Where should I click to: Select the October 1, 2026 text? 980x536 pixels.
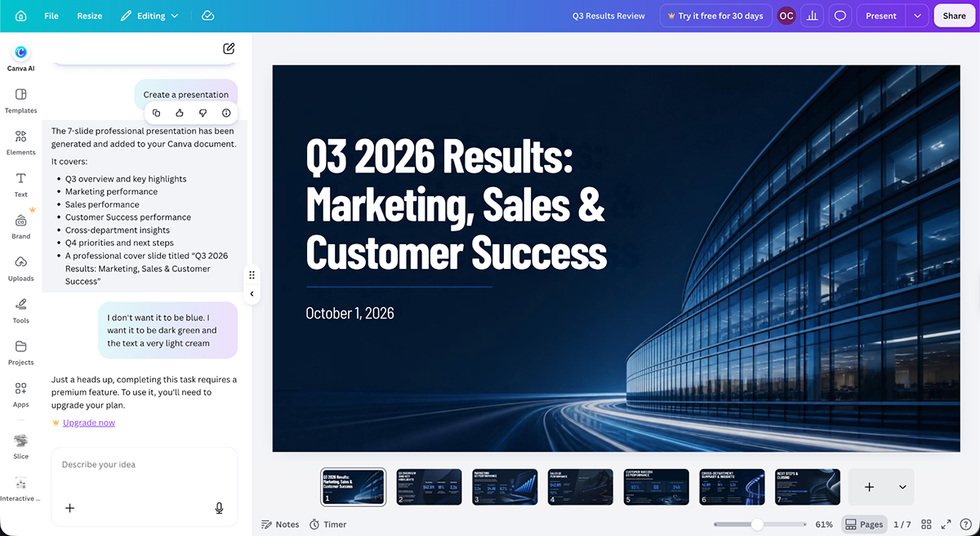350,313
